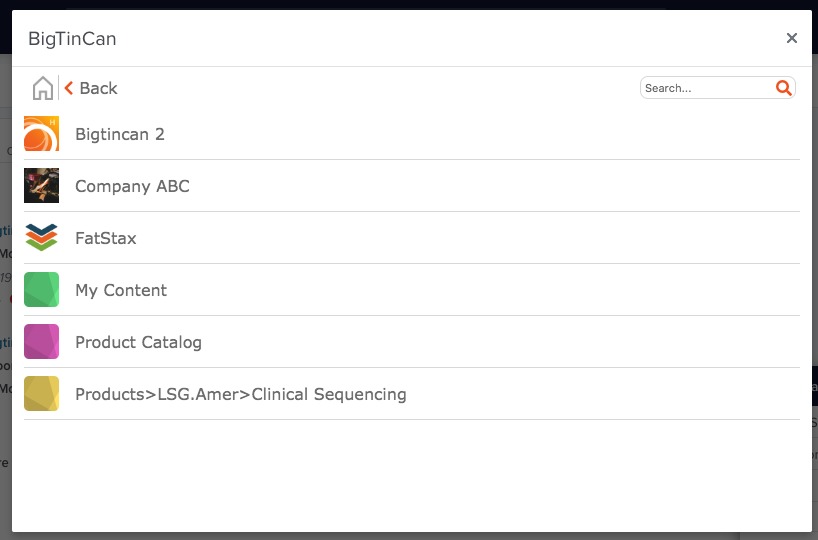Open the Bigtincan 2 channel
Image resolution: width=818 pixels, height=540 pixels.
120,134
